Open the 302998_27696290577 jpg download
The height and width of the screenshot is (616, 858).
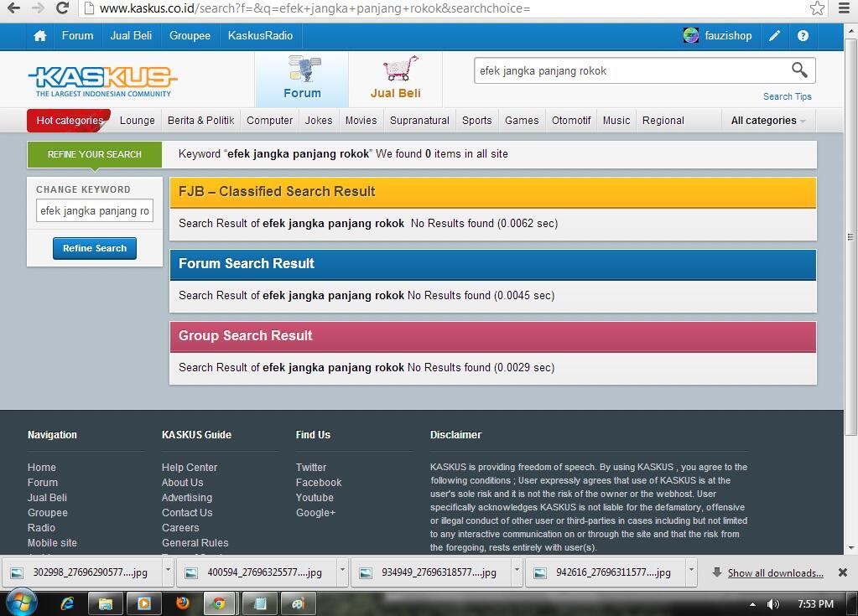84,572
